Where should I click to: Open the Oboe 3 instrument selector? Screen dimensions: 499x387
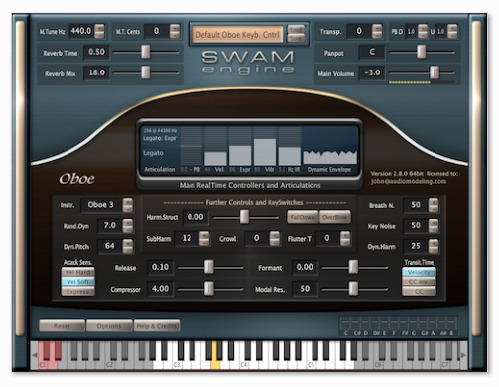pos(101,205)
